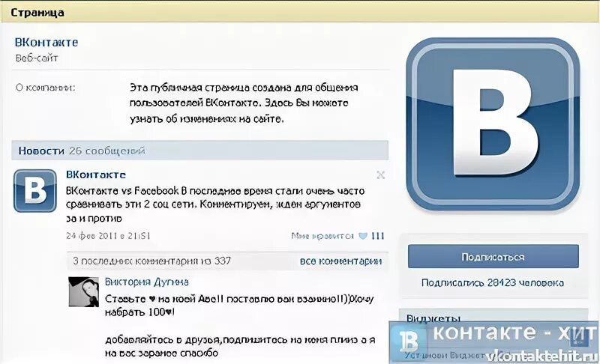
Task: Click the Мне нравится label
Action: (x=322, y=236)
